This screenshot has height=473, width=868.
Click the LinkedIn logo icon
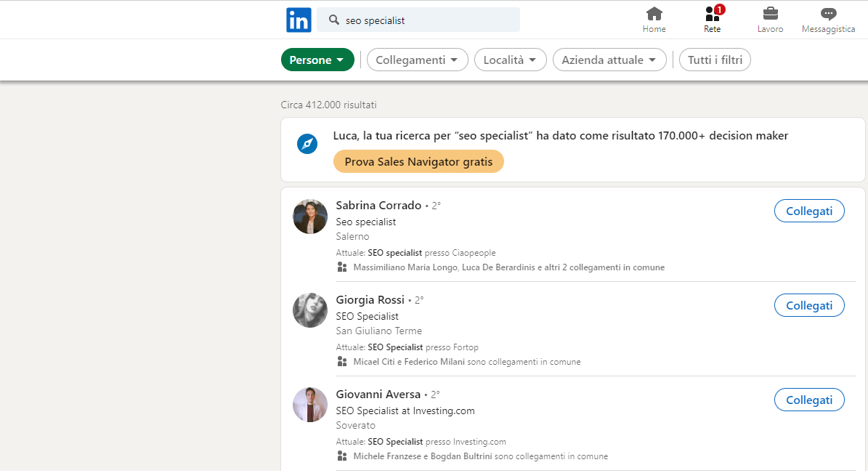point(299,20)
